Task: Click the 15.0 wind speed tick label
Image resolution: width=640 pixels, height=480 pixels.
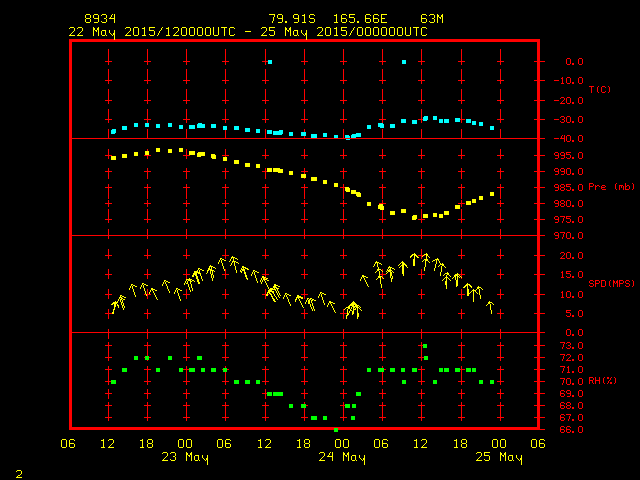Action: pyautogui.click(x=571, y=275)
